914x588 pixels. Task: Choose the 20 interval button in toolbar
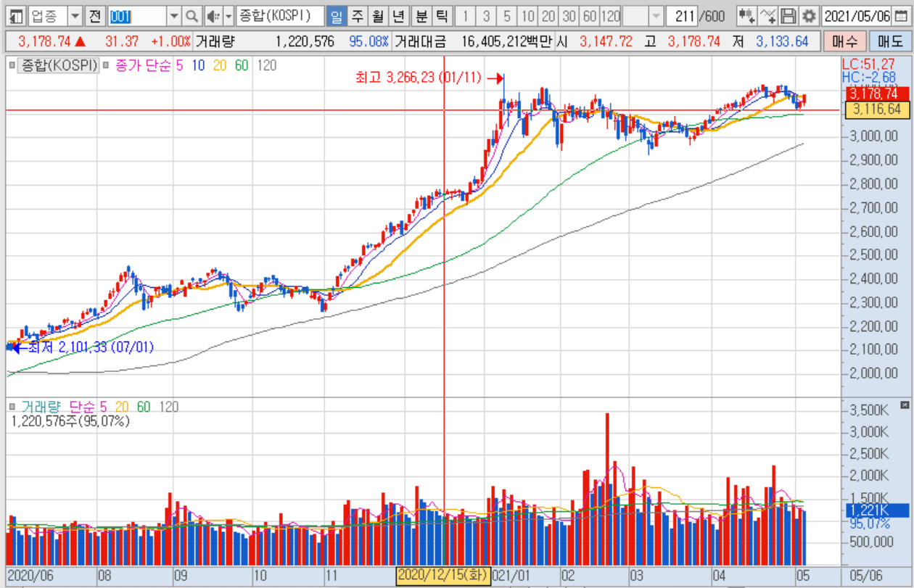tap(548, 15)
